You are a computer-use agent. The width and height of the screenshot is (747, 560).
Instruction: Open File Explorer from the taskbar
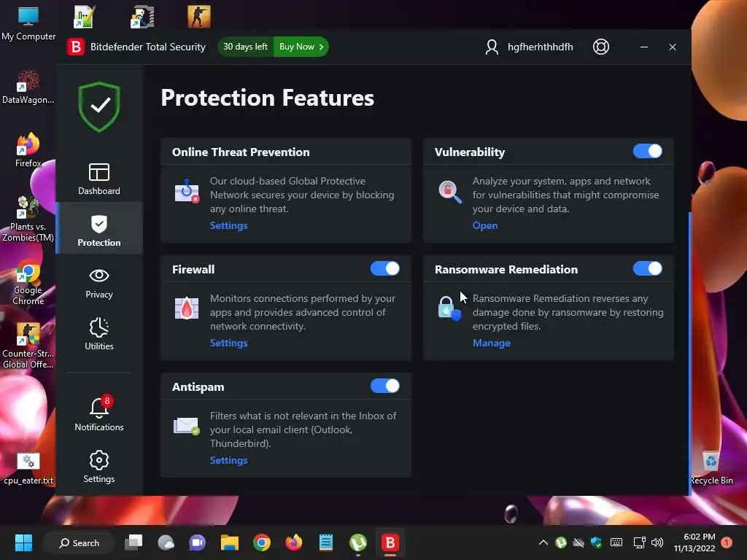pos(230,542)
